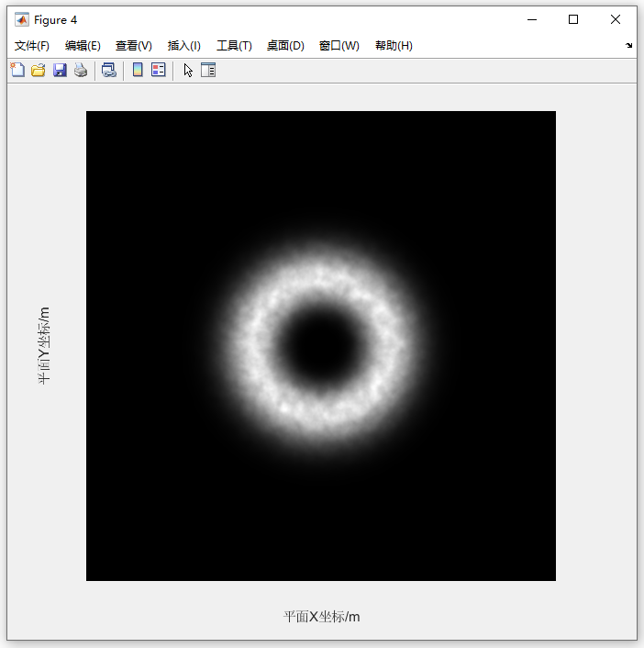The width and height of the screenshot is (644, 648).
Task: Open the 窗口(W) menu
Action: (339, 46)
